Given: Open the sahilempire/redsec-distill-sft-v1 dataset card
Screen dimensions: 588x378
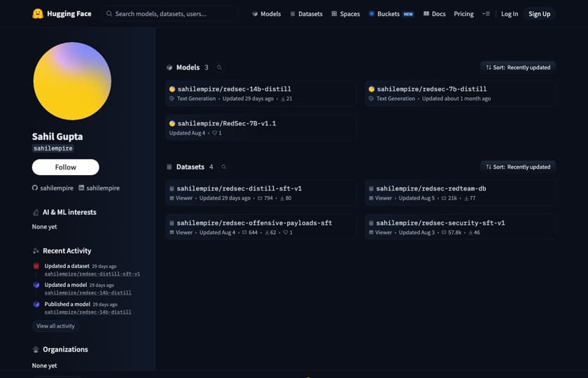Looking at the screenshot, I should coord(260,192).
